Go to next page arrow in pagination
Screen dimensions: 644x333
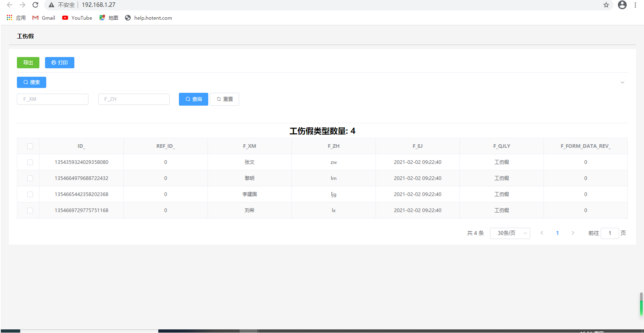coord(573,233)
